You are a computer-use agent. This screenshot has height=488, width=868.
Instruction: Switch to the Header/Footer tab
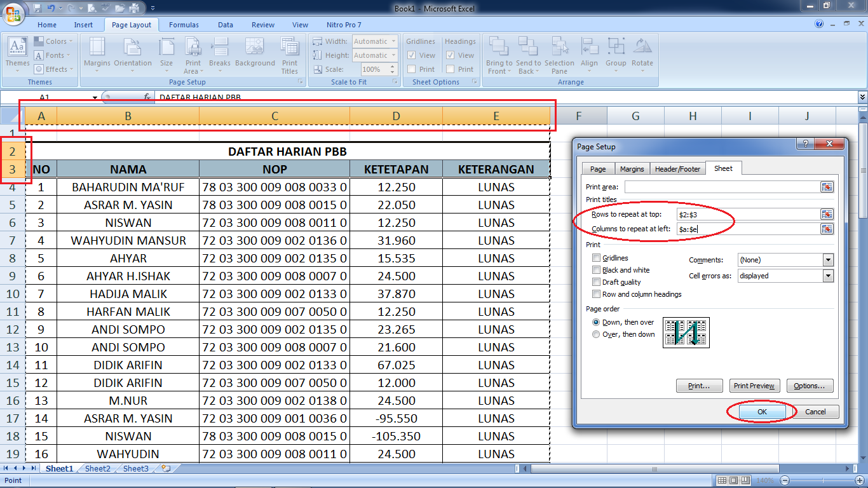pyautogui.click(x=677, y=168)
